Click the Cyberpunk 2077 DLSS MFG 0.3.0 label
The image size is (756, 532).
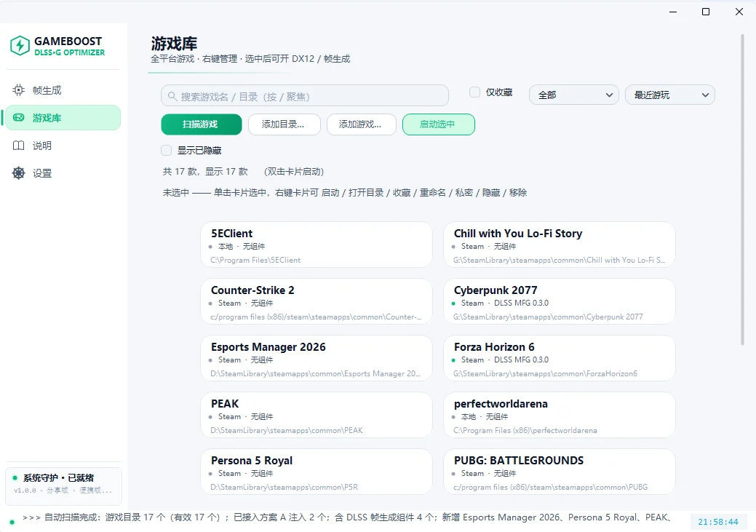point(521,303)
